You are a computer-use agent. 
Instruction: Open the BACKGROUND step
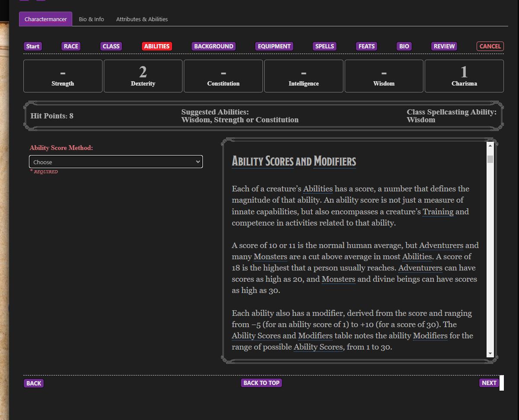click(x=214, y=46)
